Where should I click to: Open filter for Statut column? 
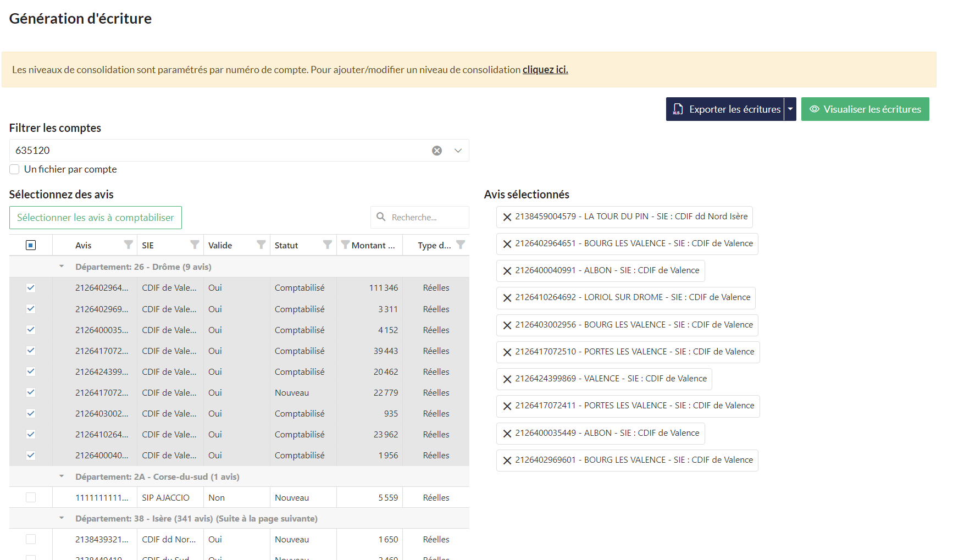(328, 245)
